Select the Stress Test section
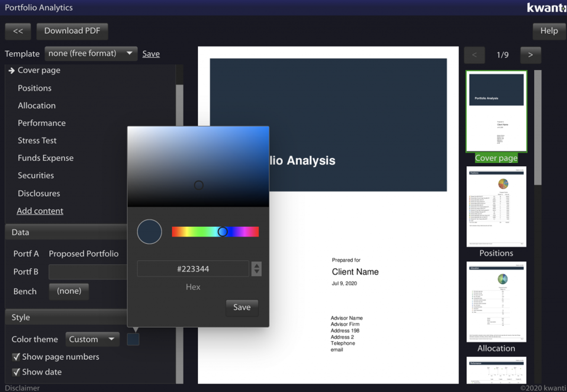Viewport: 567px width, 392px height. pos(37,141)
